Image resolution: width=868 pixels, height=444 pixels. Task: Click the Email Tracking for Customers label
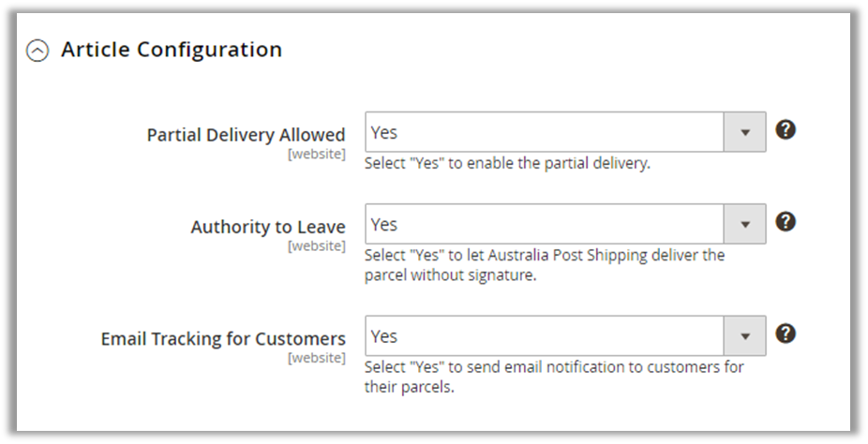click(223, 338)
